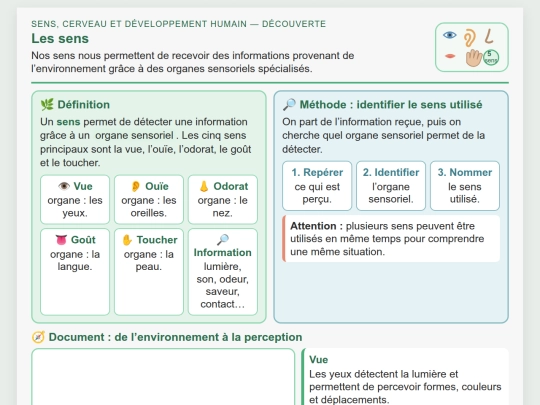The height and width of the screenshot is (405, 540).
Task: Click the 'organe sensoriel' highlighted term
Action: (134, 135)
